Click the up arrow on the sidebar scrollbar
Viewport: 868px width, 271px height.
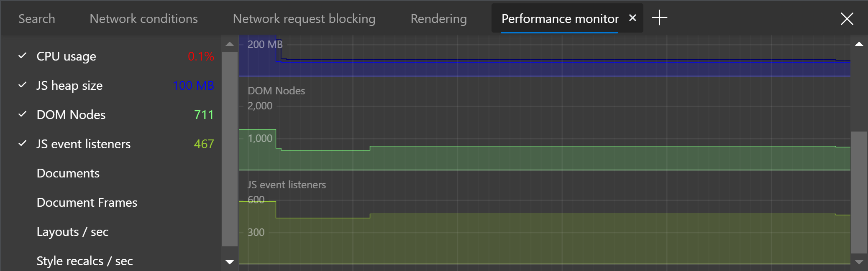click(x=229, y=43)
